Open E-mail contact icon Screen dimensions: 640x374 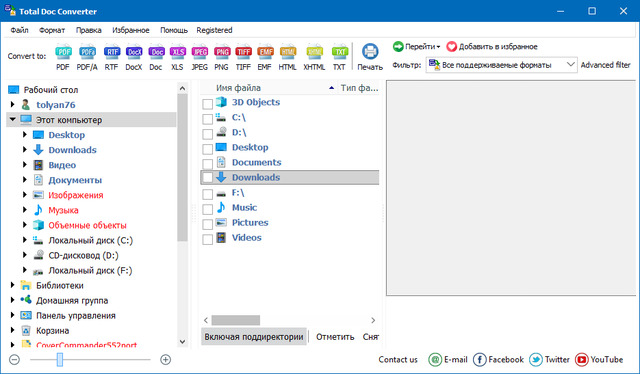tap(435, 360)
